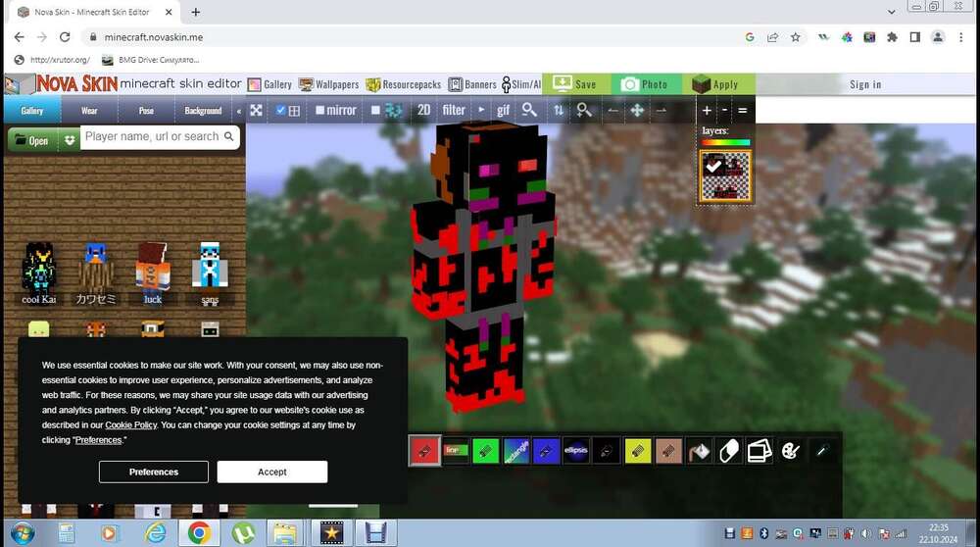This screenshot has width=980, height=547.
Task: Select the yellow pencil brush
Action: pos(638,451)
